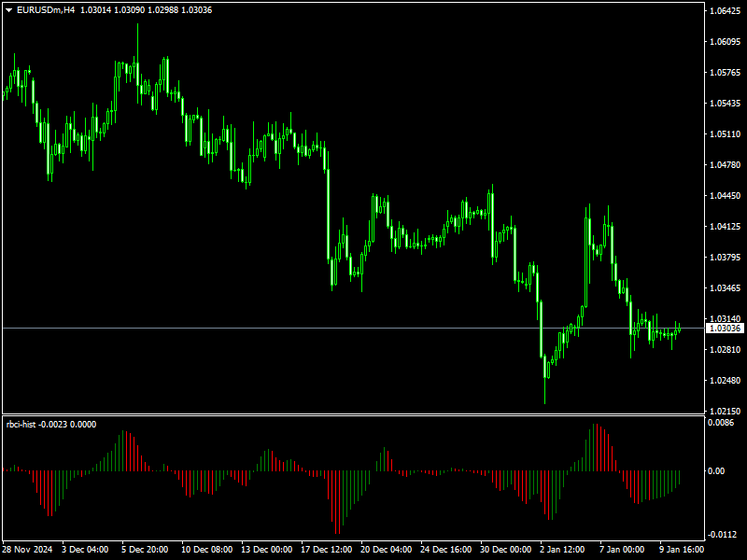Click the 13 Dec 00:00 time label
This screenshot has width=747, height=560.
point(267,550)
